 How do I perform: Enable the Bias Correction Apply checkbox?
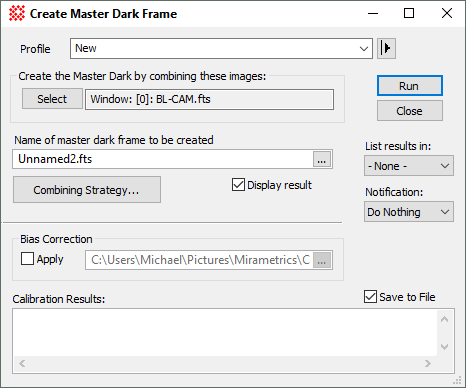click(27, 259)
